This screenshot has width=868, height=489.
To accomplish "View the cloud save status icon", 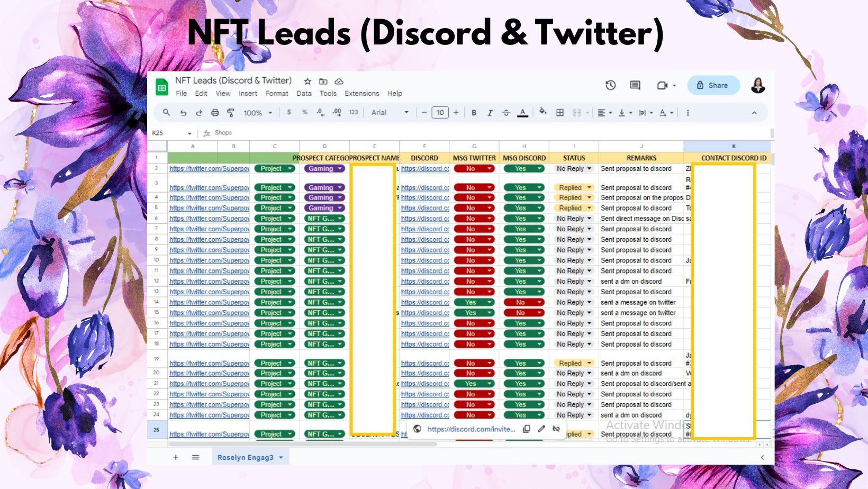I will pos(339,81).
